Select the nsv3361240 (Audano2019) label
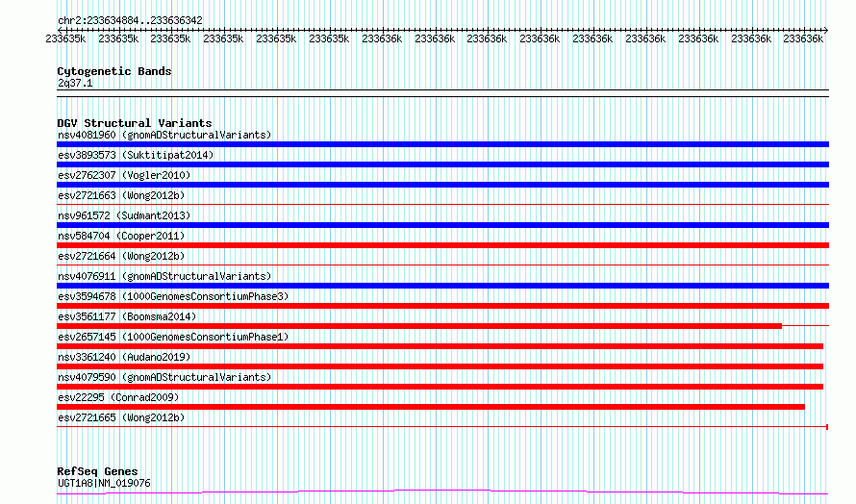 pos(124,357)
